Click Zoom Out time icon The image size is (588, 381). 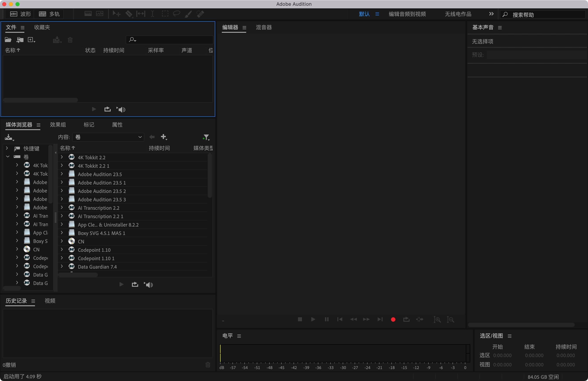click(450, 319)
